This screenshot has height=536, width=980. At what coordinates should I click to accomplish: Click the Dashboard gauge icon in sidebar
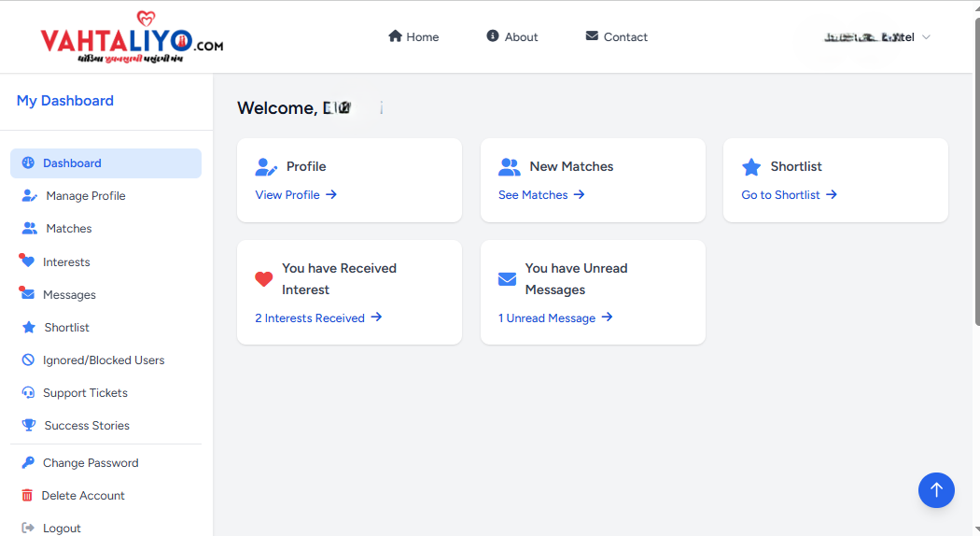(28, 162)
